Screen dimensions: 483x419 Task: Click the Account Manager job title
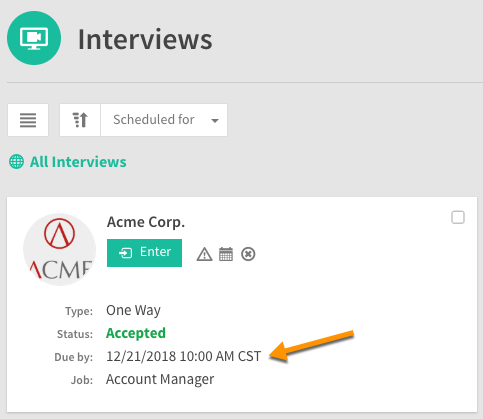point(160,379)
